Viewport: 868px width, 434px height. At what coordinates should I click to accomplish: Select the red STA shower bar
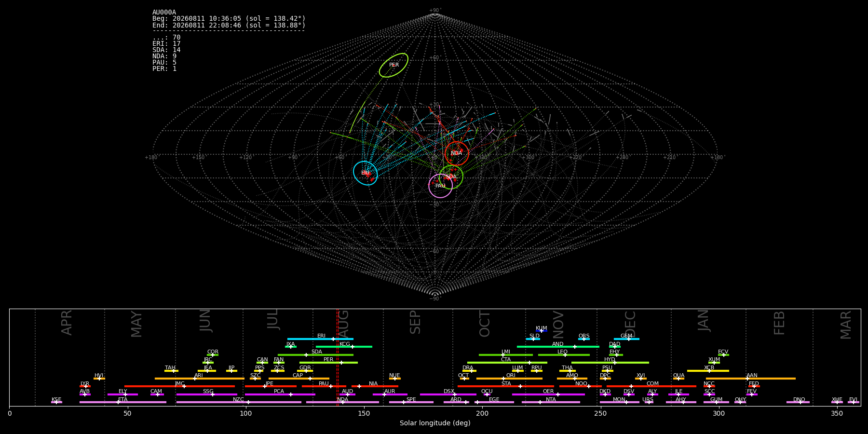click(x=506, y=386)
